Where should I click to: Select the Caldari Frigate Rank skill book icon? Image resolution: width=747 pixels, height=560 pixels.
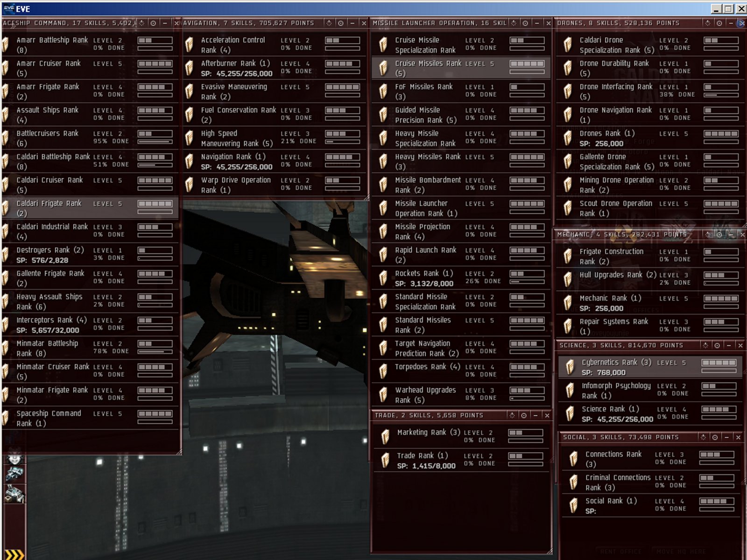(x=6, y=208)
